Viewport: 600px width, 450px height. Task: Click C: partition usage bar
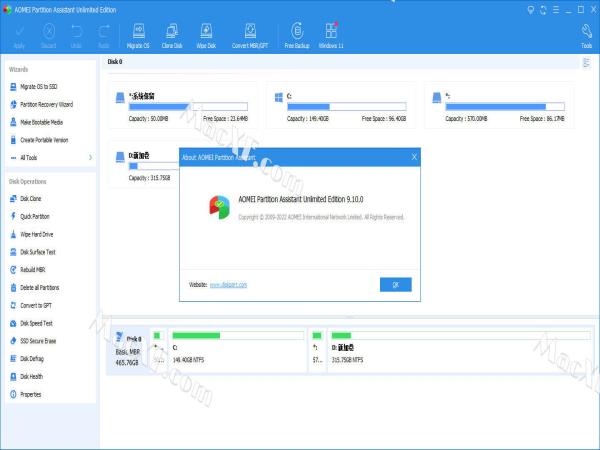pos(347,107)
